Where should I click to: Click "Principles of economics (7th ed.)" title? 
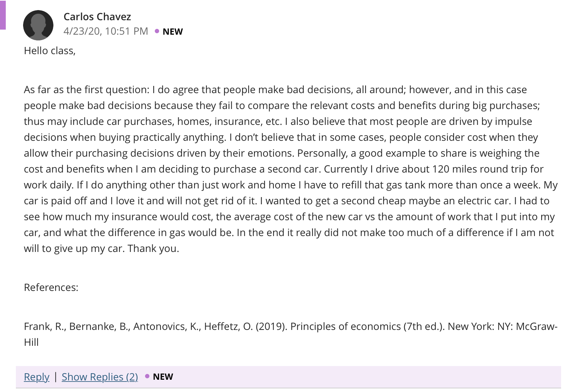[368, 326]
